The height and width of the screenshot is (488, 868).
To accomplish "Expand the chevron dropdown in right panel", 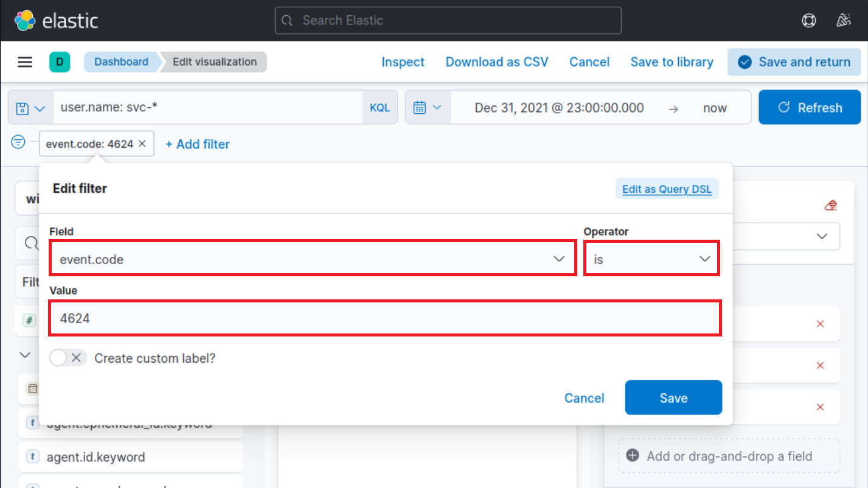I will click(x=822, y=236).
